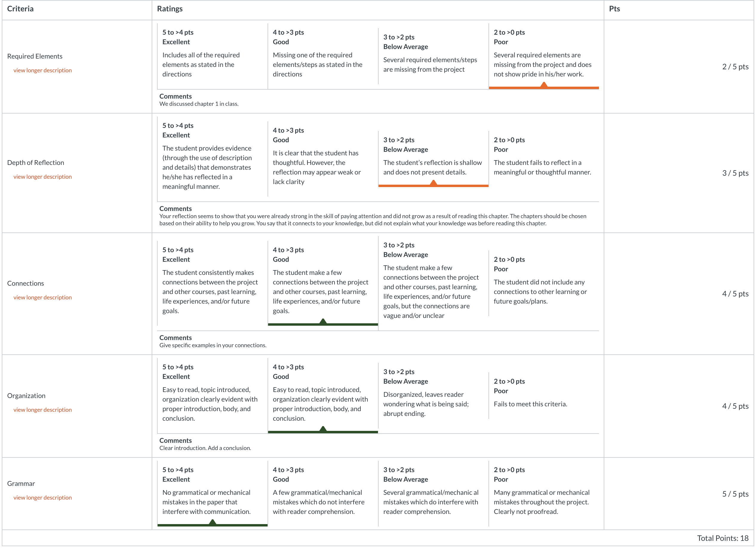Screen dimensions: 756x548
Task: Click orange marker under Depth Below Average
Action: pyautogui.click(x=433, y=183)
